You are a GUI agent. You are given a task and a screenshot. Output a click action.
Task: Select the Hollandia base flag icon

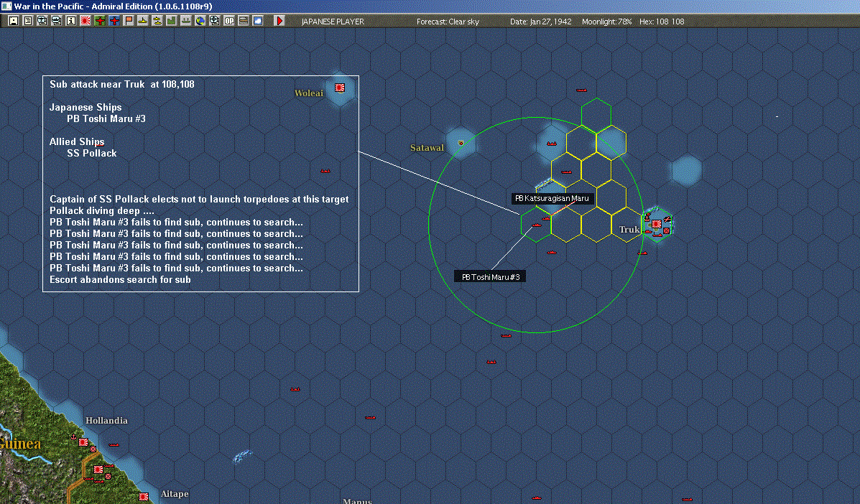83,442
